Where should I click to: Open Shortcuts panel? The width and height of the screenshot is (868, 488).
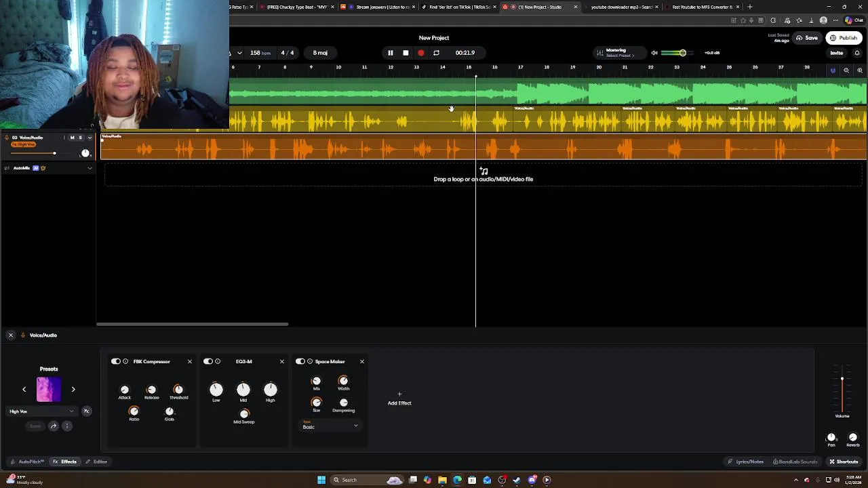coord(843,462)
